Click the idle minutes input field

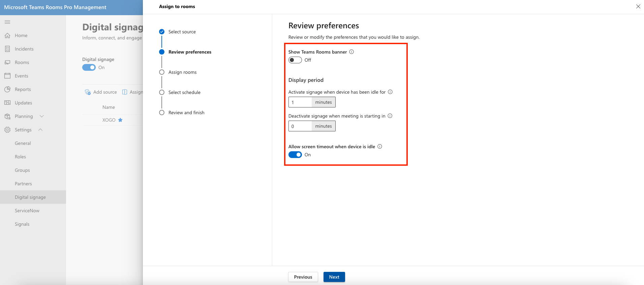(300, 102)
